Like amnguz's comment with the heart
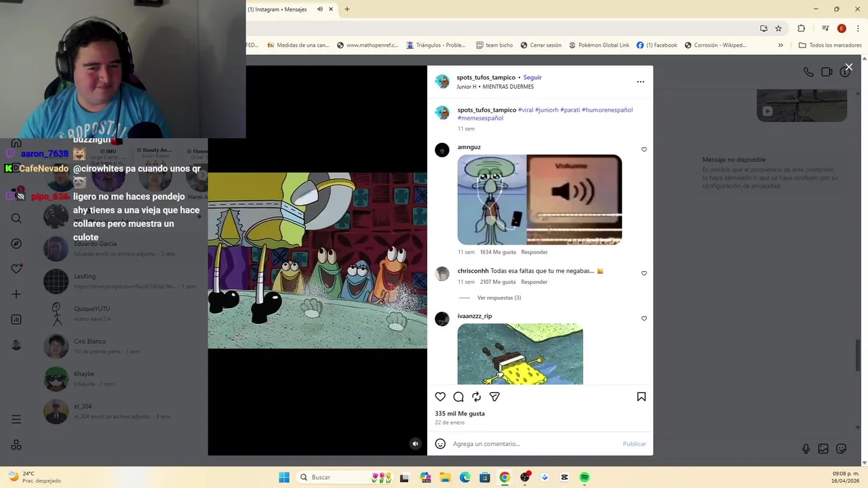 click(644, 150)
